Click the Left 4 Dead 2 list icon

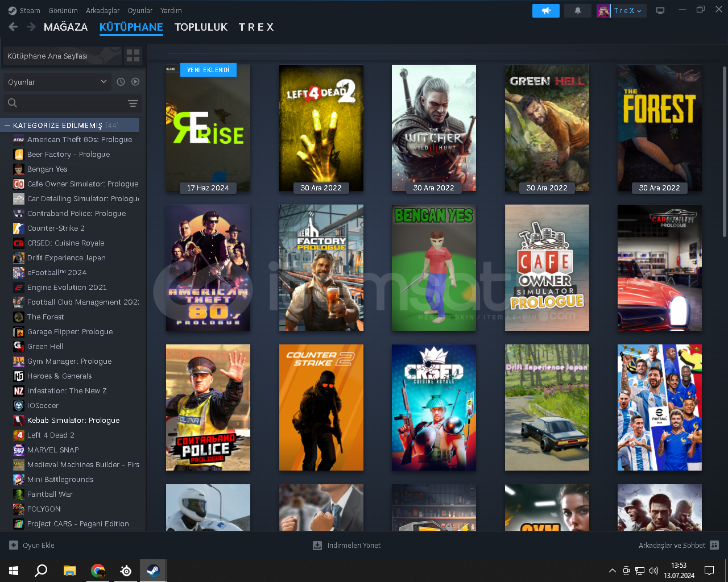click(x=19, y=435)
